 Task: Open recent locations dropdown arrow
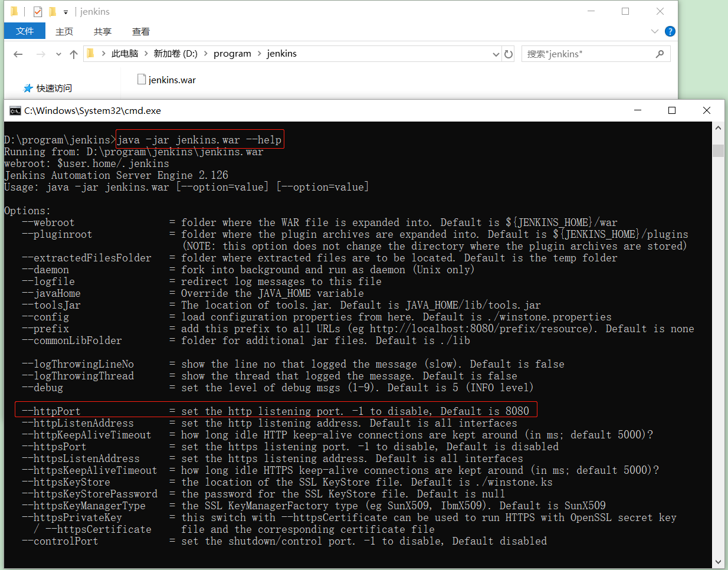58,54
